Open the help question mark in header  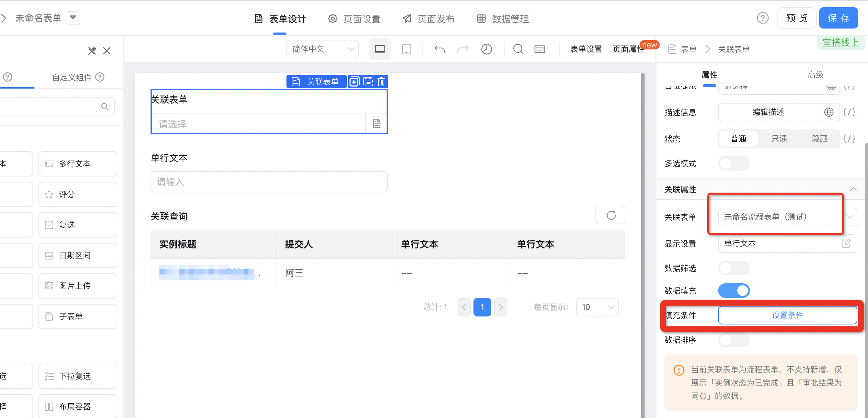coord(763,18)
